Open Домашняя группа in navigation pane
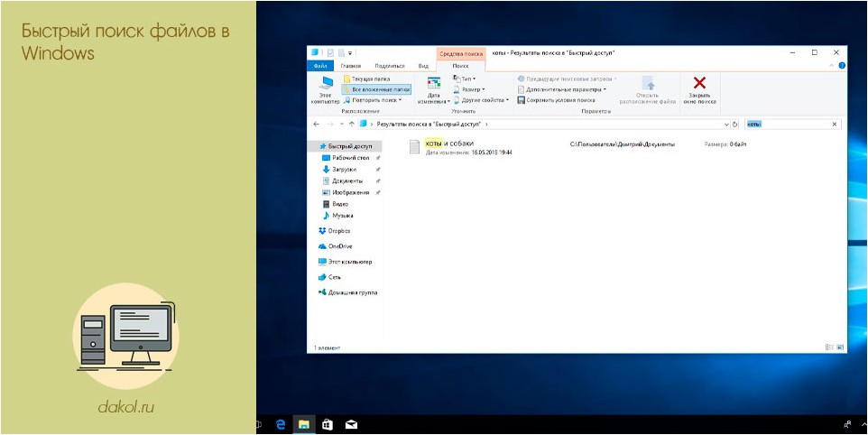The height and width of the screenshot is (435, 868). pos(352,292)
